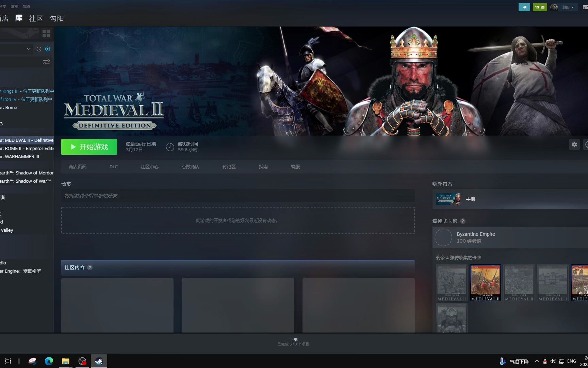Select Shadow of War in library list

coord(27,181)
